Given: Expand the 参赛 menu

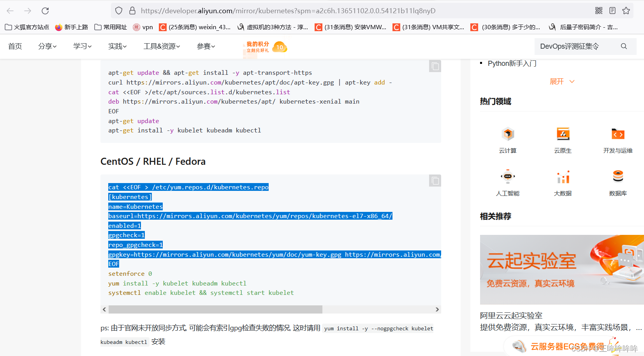Looking at the screenshot, I should (206, 46).
